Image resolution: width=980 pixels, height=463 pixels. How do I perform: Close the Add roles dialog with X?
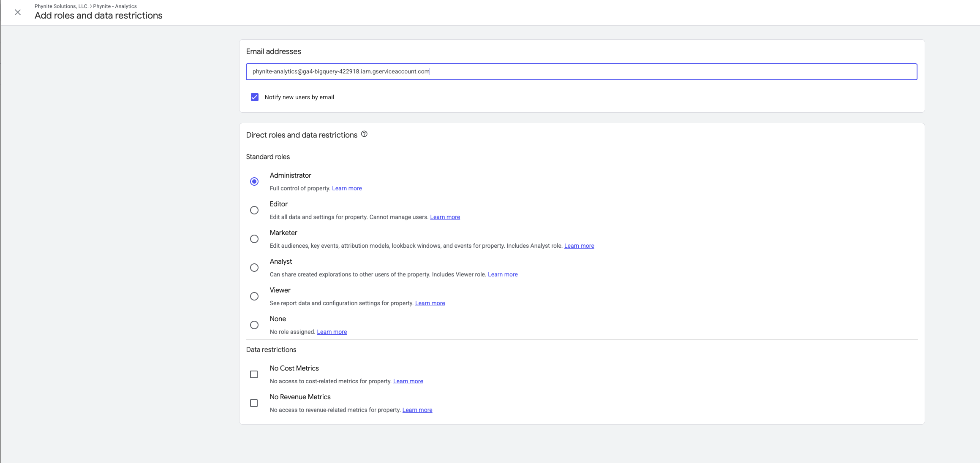pos(18,12)
